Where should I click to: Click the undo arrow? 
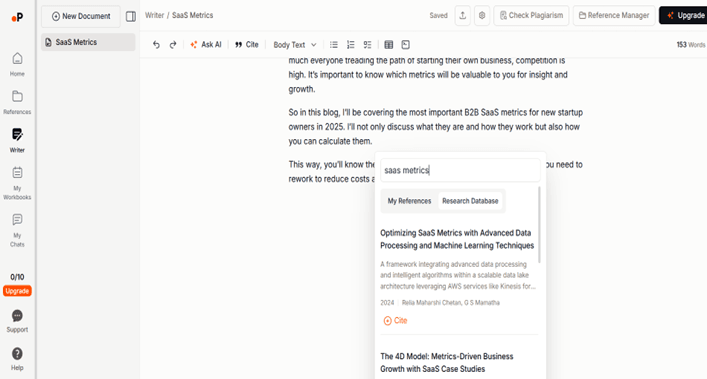pyautogui.click(x=156, y=45)
